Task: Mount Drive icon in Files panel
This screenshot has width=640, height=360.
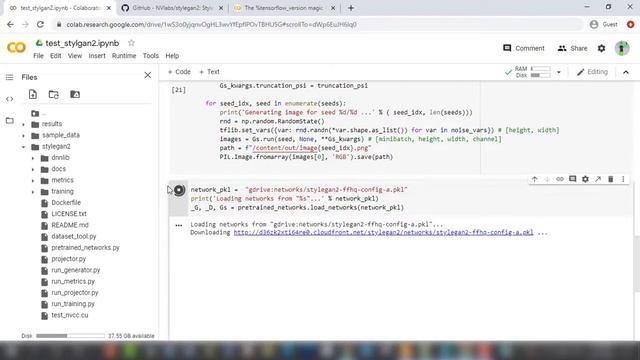Action: [x=75, y=94]
